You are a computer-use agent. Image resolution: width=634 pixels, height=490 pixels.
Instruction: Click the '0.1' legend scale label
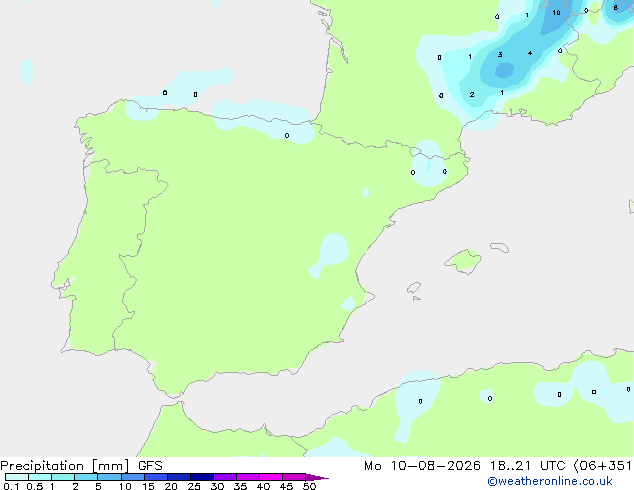point(11,486)
